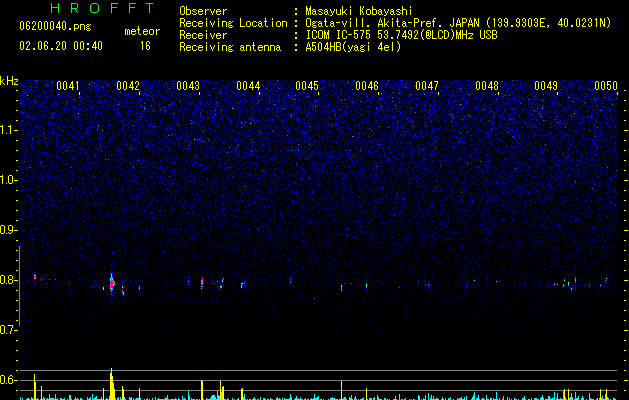Viewport: 629px width, 400px height.
Task: Click the 0.6 kHz axis label
Action: click(9, 380)
